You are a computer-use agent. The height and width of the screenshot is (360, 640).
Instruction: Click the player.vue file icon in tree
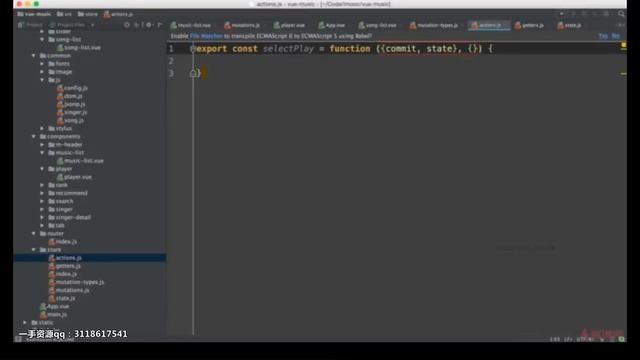[60, 177]
